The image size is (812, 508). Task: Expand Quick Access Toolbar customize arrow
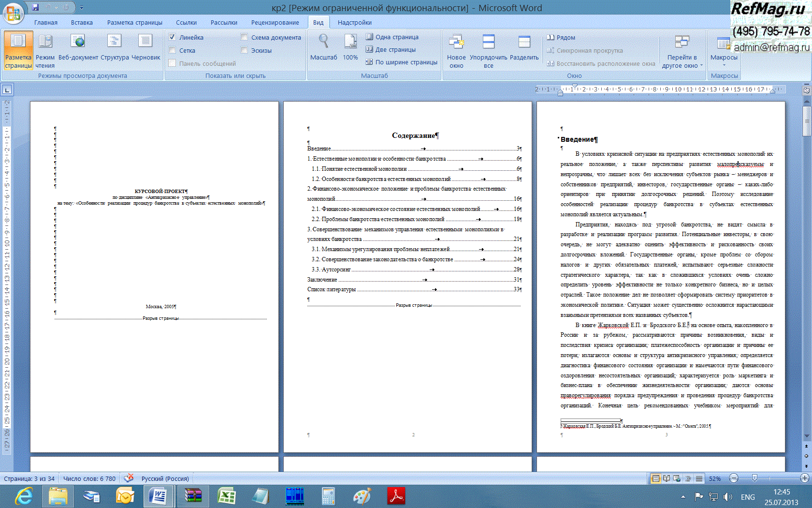pos(82,8)
